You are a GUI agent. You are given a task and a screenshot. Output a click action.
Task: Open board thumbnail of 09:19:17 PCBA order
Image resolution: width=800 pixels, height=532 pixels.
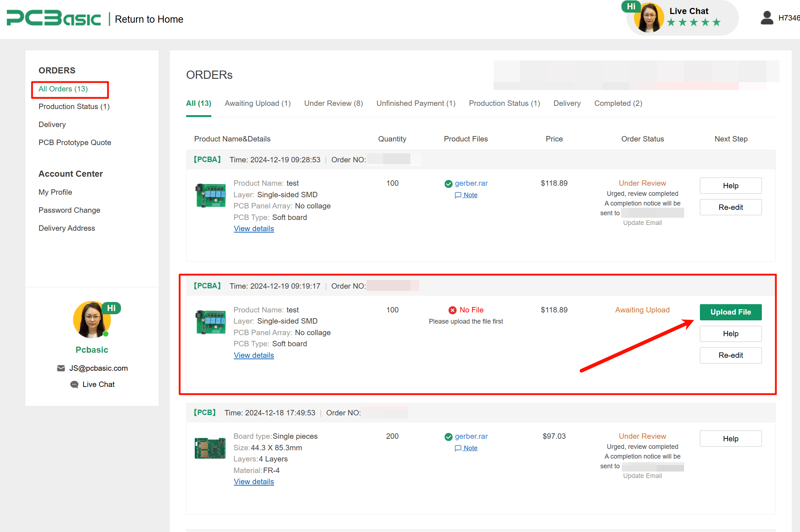click(x=211, y=322)
